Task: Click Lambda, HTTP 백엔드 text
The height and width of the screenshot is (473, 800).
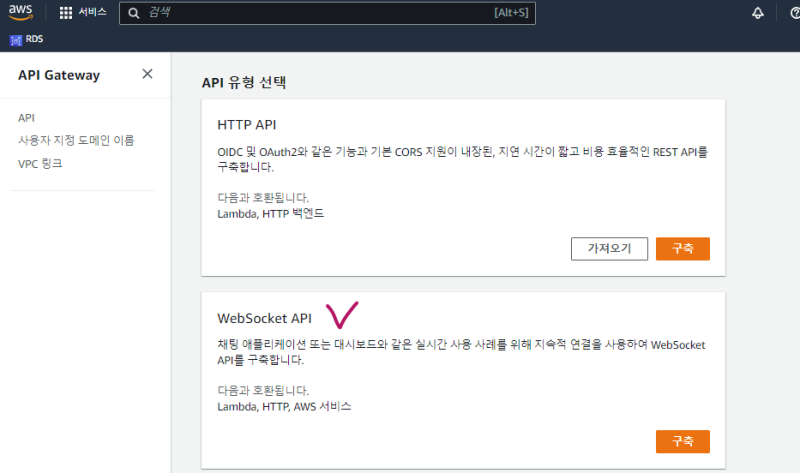Action: click(271, 214)
